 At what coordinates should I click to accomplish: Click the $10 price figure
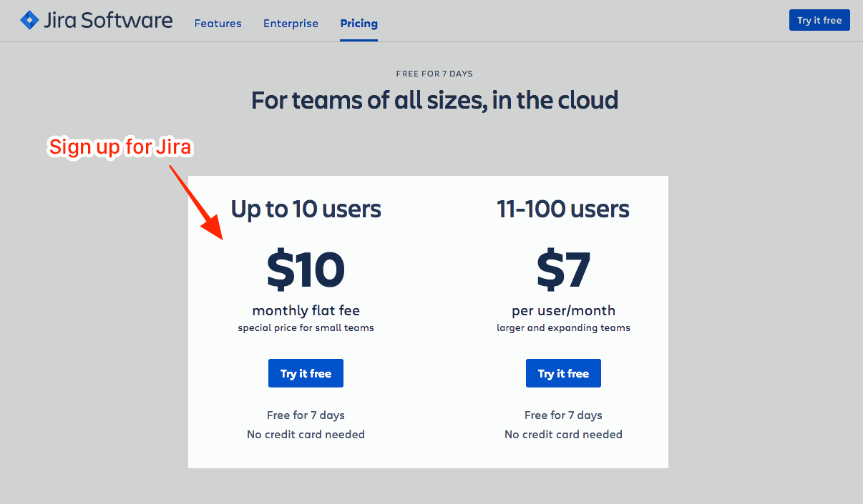[306, 270]
